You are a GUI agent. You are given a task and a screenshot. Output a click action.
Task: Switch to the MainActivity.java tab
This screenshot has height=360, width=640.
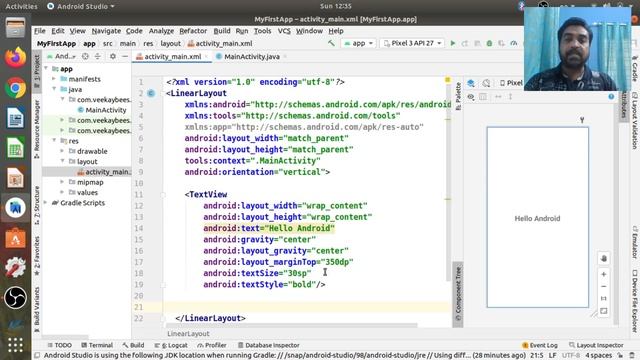coord(251,57)
